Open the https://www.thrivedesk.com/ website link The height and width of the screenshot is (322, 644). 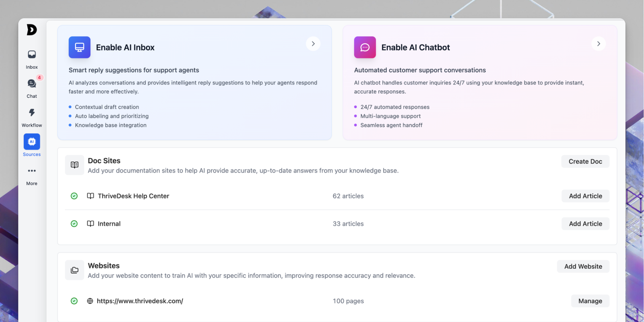click(x=140, y=301)
